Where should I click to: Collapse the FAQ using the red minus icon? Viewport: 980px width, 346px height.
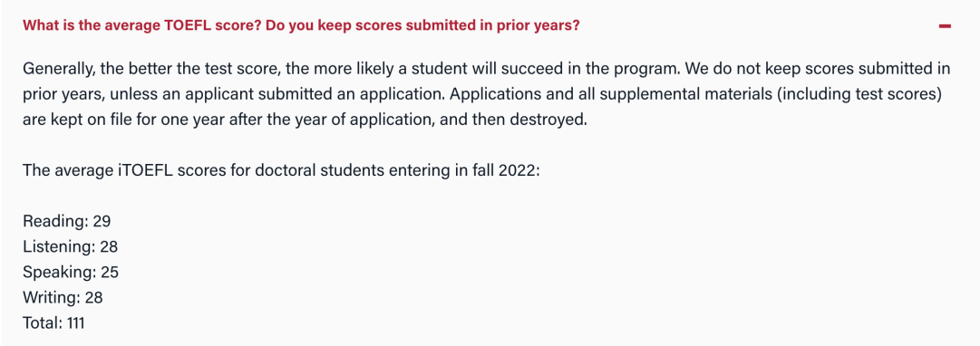point(945,26)
